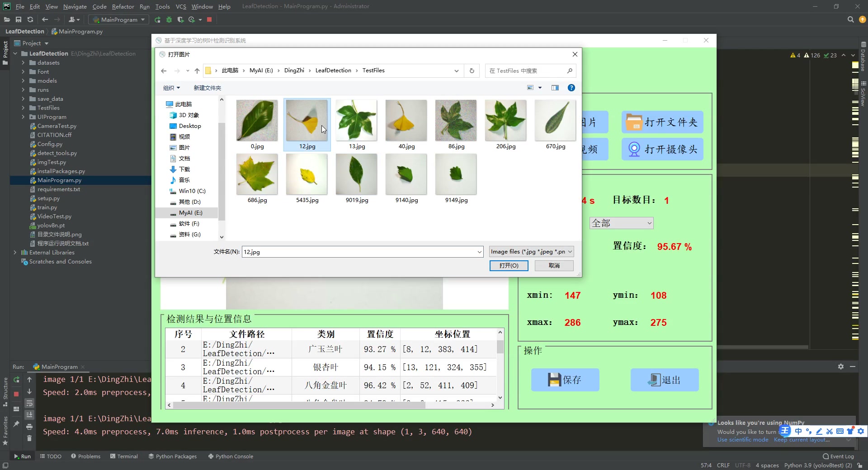The image size is (868, 470).
Task: Switch input method via language indicator icon
Action: [785, 432]
